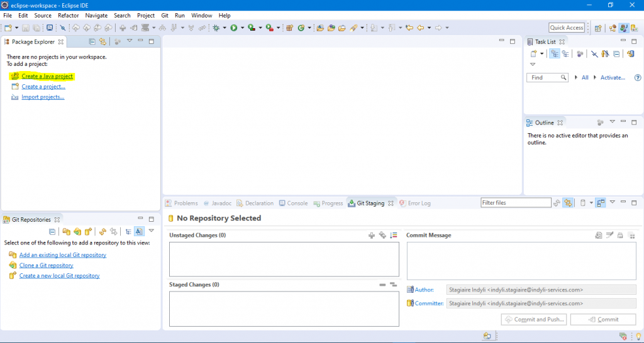Image resolution: width=644 pixels, height=343 pixels.
Task: Click the New Java Package icon
Action: pos(289,28)
